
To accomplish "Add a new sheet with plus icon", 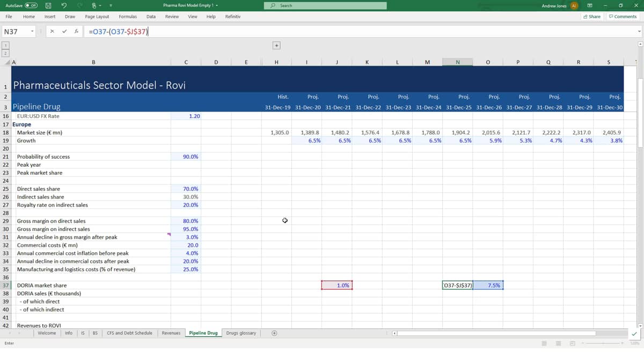I will click(x=274, y=333).
